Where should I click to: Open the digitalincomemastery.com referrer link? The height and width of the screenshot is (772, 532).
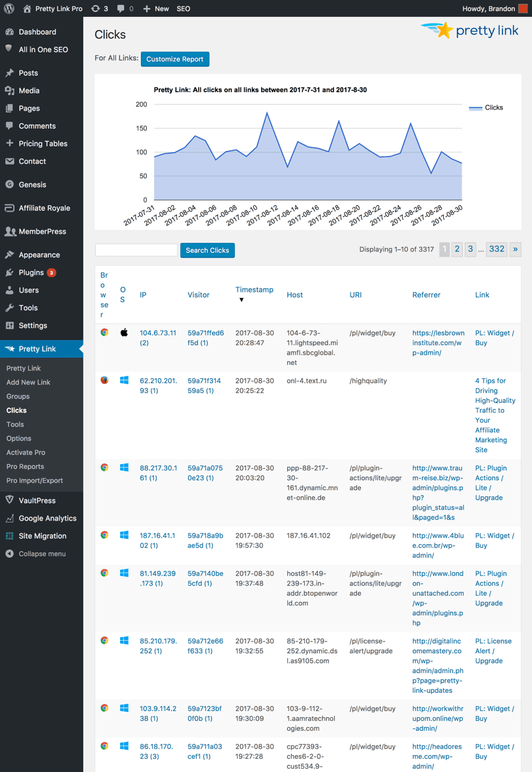[438, 666]
